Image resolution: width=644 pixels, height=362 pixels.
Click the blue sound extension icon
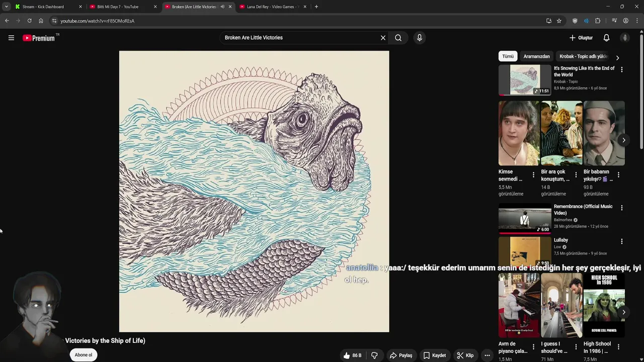tap(586, 21)
